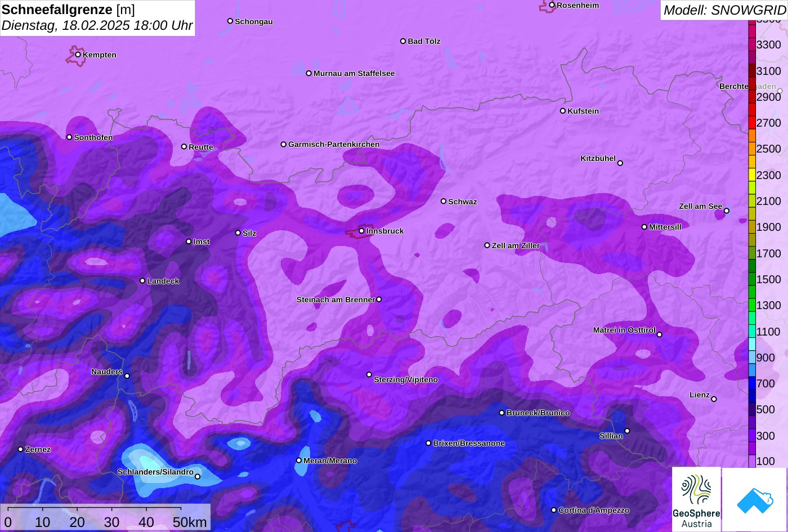Click the 3300 legend value
This screenshot has width=788, height=532.
click(769, 44)
